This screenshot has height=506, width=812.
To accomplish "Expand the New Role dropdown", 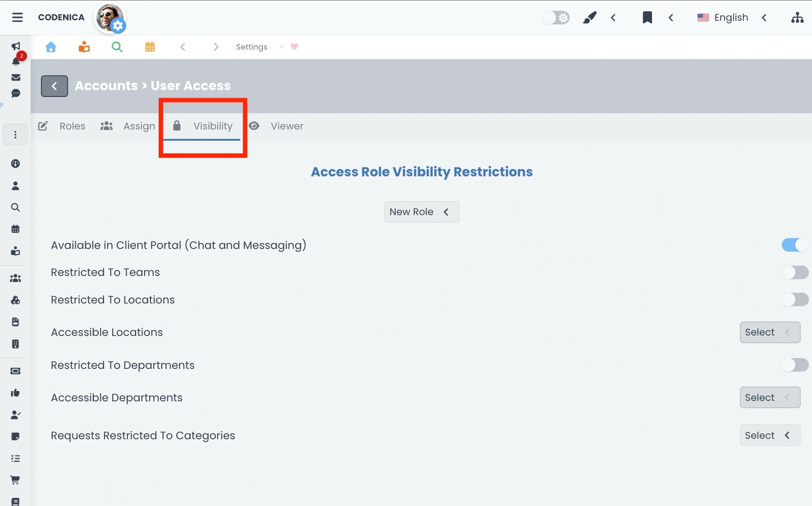I will [421, 212].
